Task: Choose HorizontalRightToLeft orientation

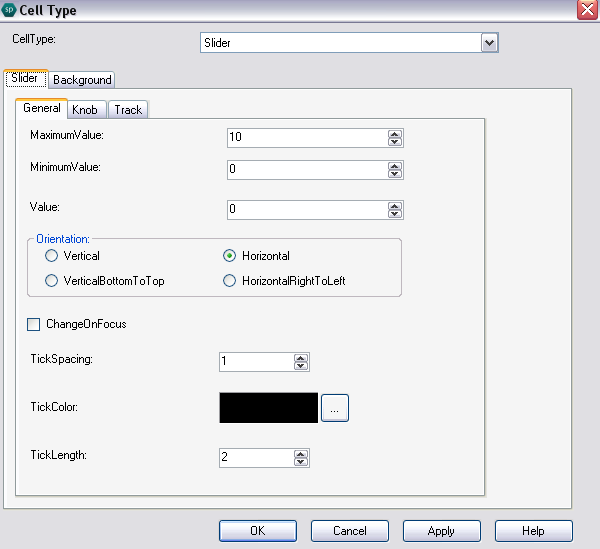Action: pyautogui.click(x=229, y=281)
